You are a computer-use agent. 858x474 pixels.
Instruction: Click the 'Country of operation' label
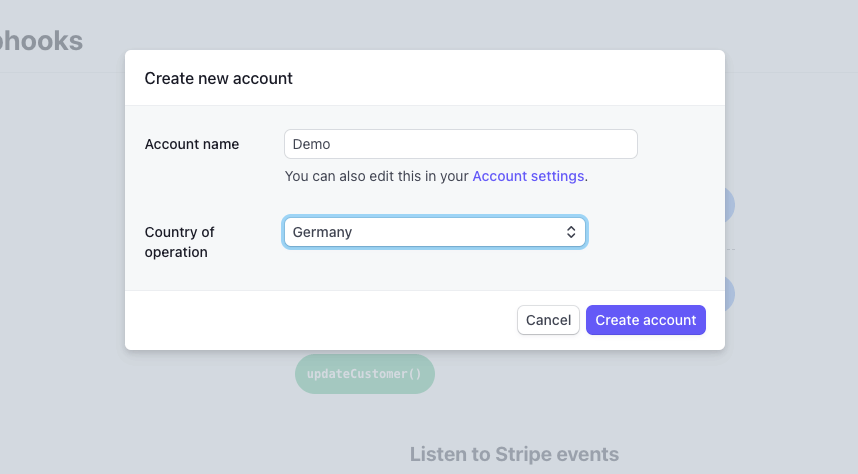[180, 242]
